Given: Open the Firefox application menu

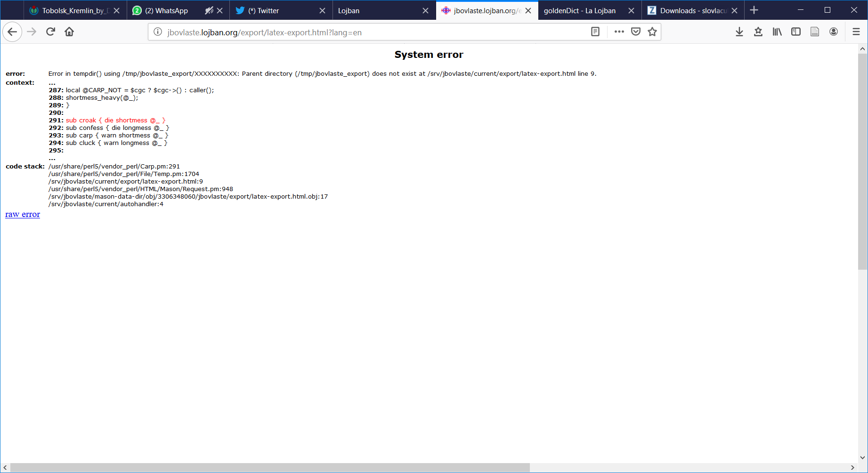Looking at the screenshot, I should (x=857, y=32).
